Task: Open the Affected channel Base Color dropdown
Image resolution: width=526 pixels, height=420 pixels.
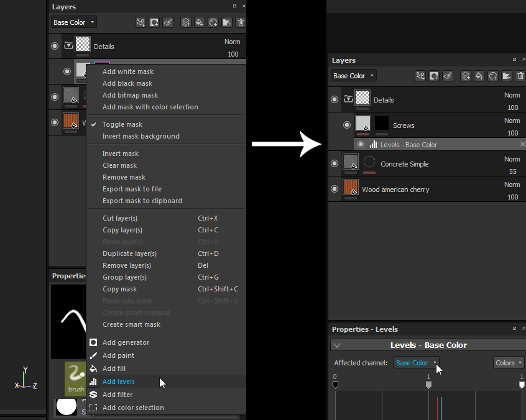Action: [416, 363]
